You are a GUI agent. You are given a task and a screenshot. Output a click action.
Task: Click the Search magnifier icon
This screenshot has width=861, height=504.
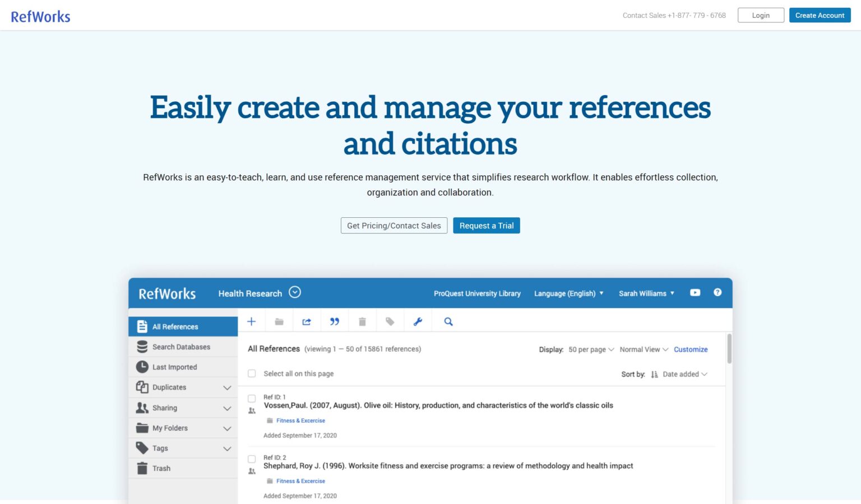448,321
